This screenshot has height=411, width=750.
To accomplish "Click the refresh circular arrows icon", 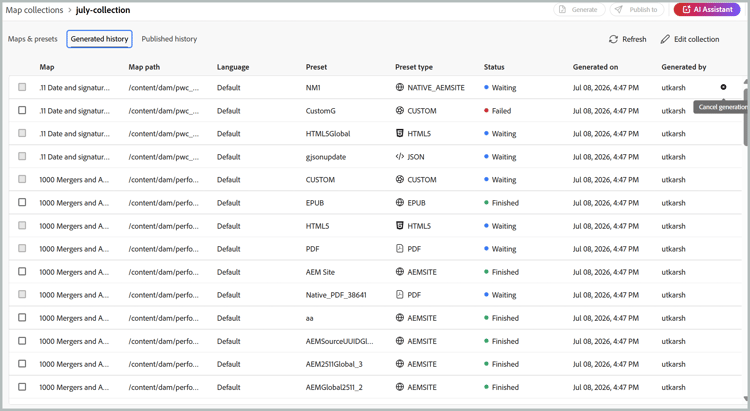I will pyautogui.click(x=613, y=39).
